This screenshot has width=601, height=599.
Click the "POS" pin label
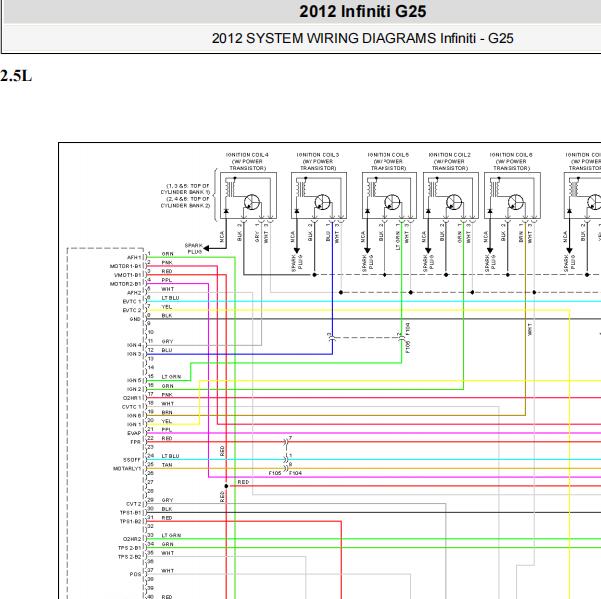[135, 574]
